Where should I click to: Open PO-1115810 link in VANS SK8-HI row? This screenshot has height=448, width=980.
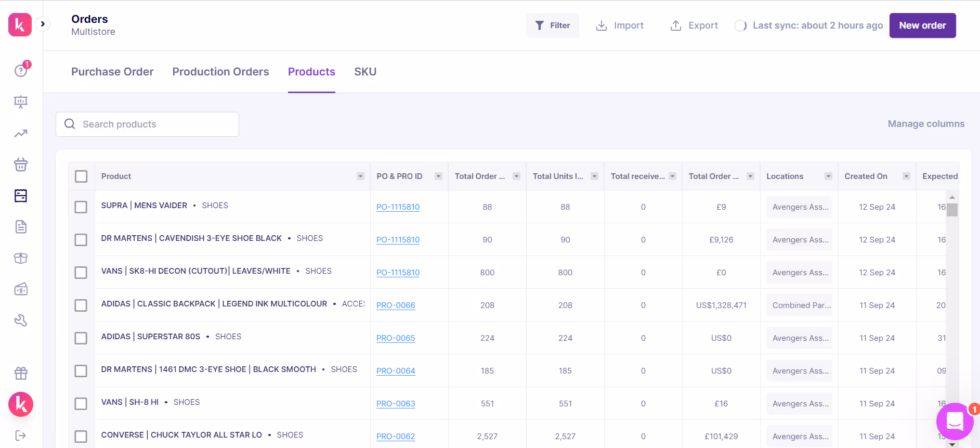coord(398,273)
